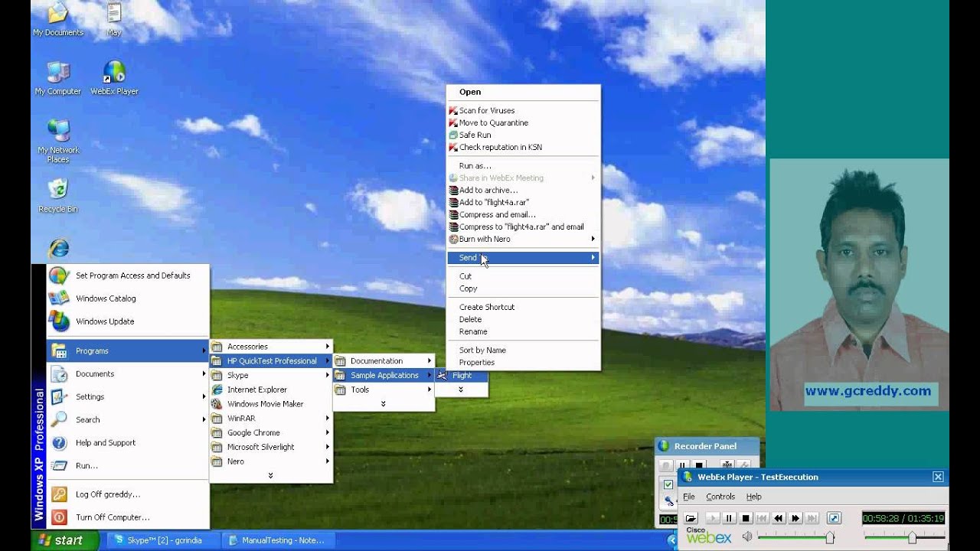Click the wrench settings icon in Recorder Panel
The height and width of the screenshot is (551, 980).
[743, 465]
